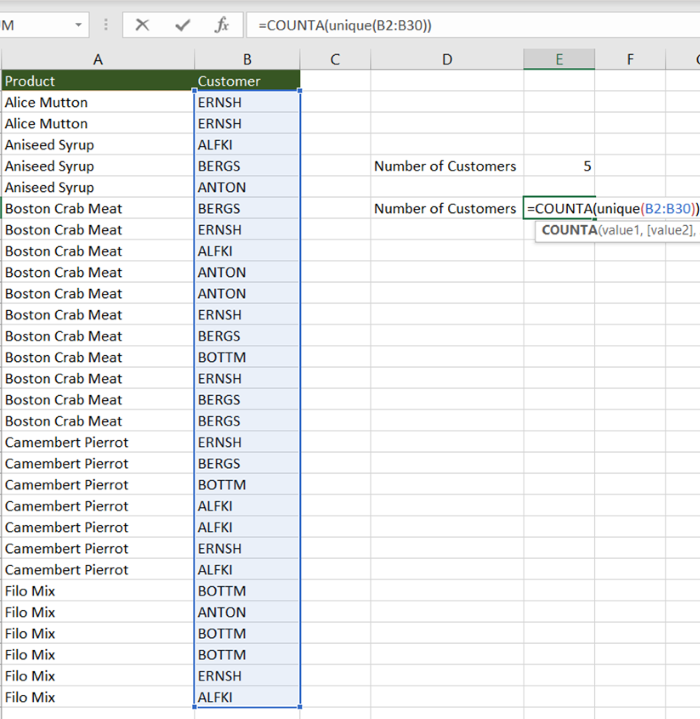700x719 pixels.
Task: Click the Customer header cell
Action: click(247, 81)
